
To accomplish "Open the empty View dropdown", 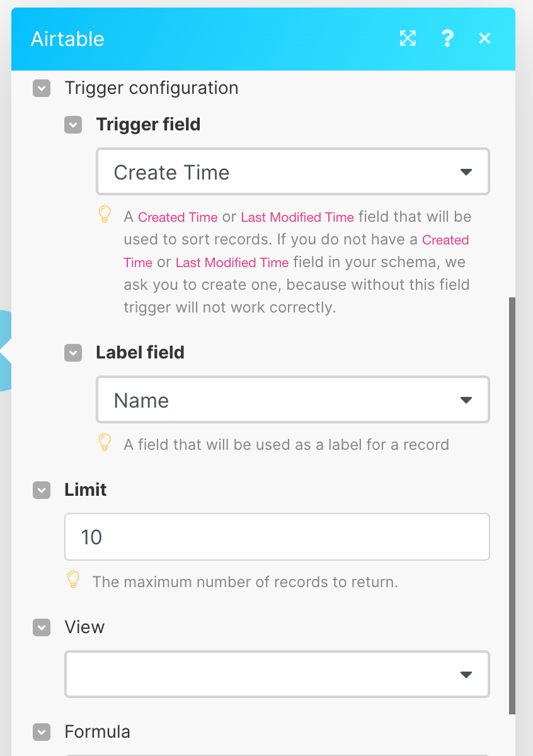I will click(277, 674).
